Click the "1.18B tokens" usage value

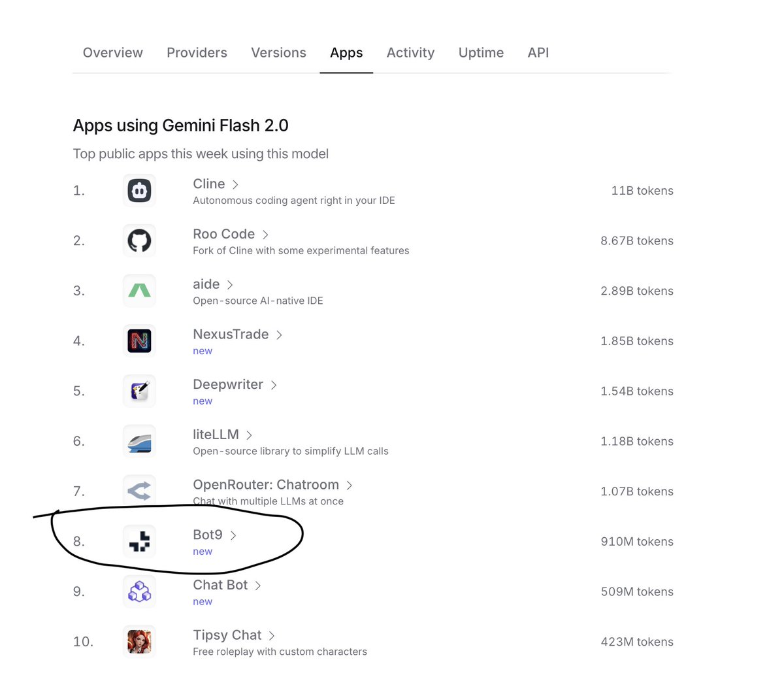coord(637,441)
